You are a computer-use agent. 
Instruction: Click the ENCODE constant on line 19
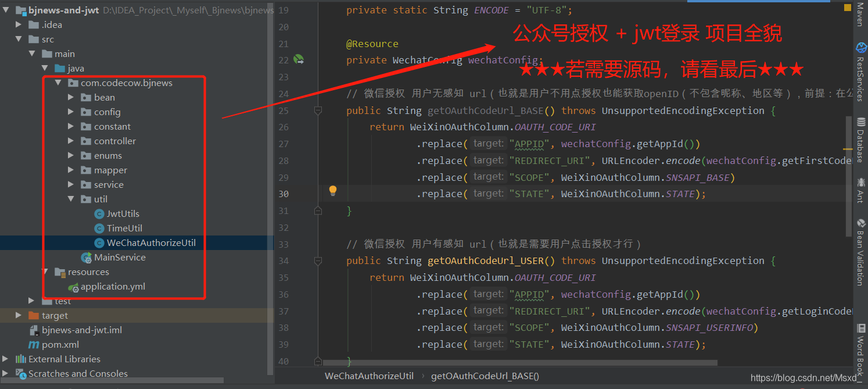point(492,10)
